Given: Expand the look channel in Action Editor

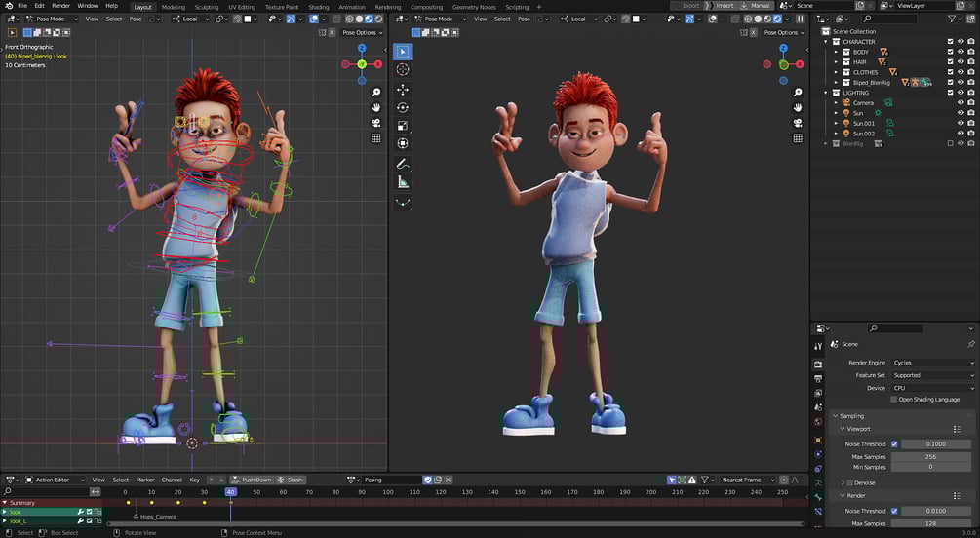Looking at the screenshot, I should [5, 512].
